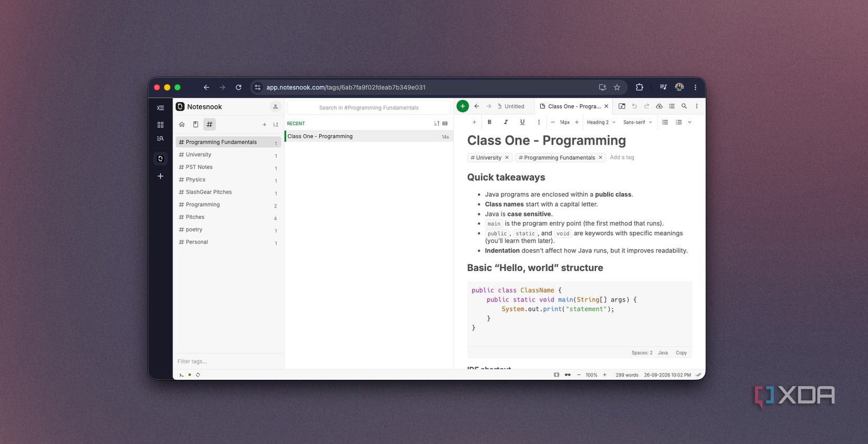Image resolution: width=868 pixels, height=444 pixels.
Task: Open the user profile icon next to Notesnook
Action: click(x=275, y=107)
